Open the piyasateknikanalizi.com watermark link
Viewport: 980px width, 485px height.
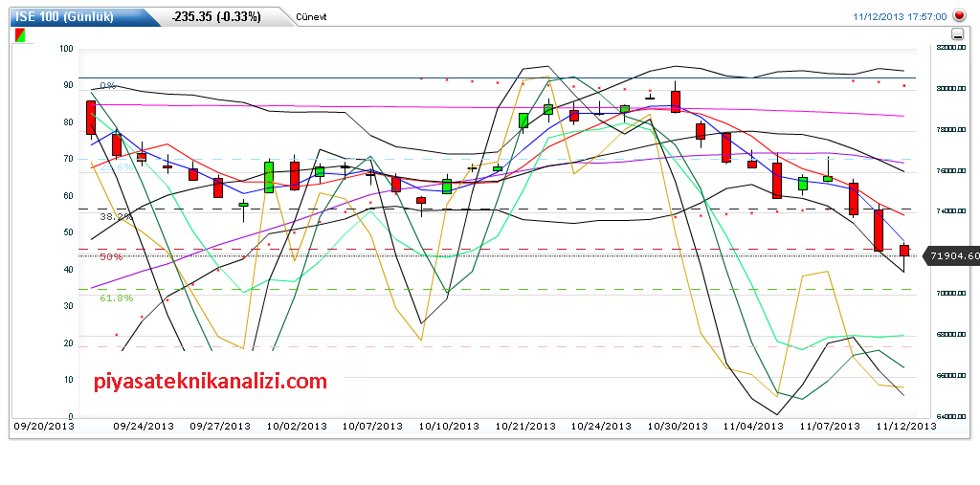pos(211,382)
